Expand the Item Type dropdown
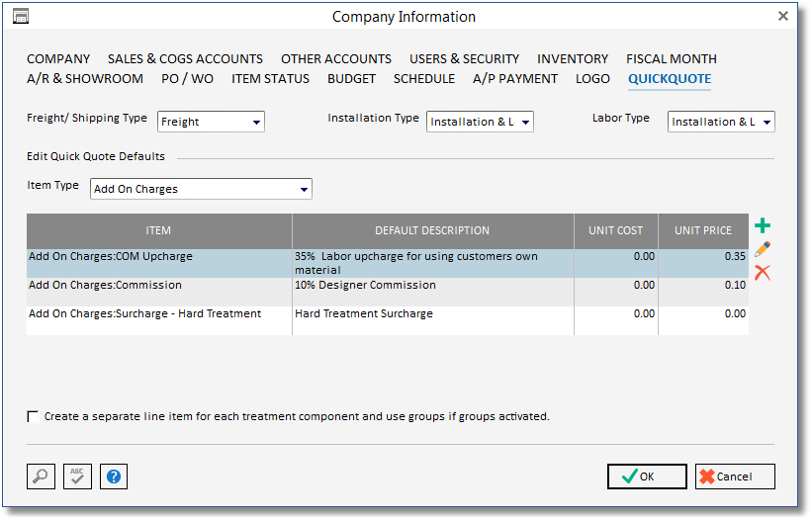Viewport: 812px width, 521px height. (201, 189)
